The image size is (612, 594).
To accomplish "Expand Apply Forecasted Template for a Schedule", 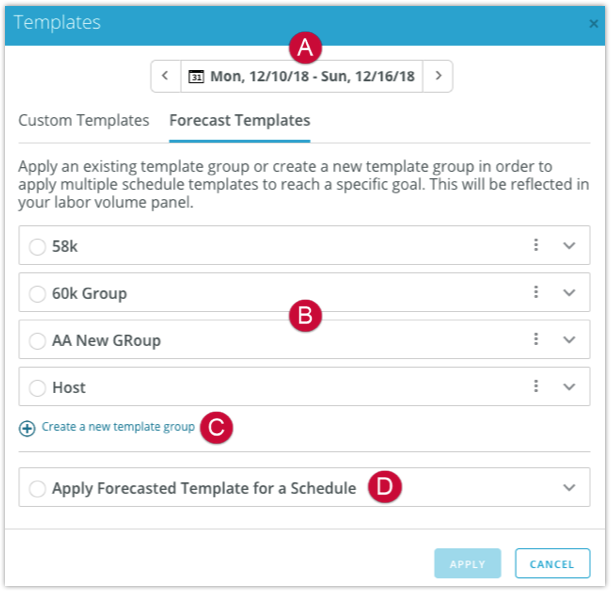I will 570,488.
